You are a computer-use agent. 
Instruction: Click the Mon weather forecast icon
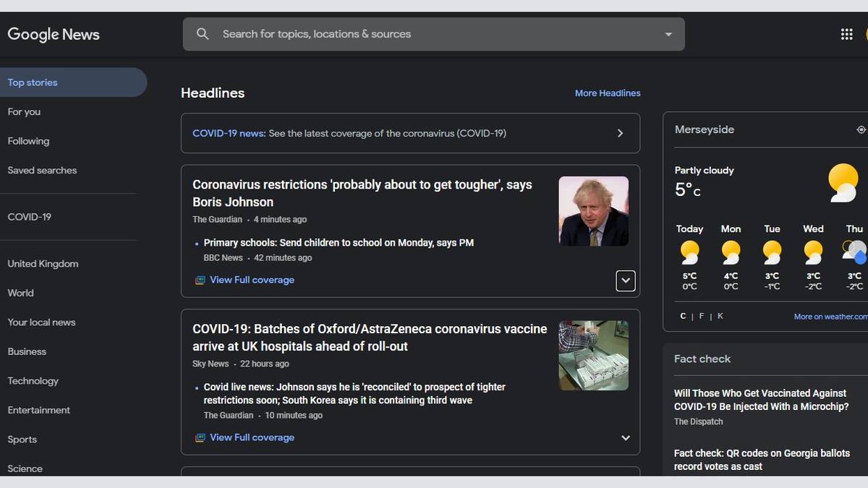pyautogui.click(x=731, y=252)
